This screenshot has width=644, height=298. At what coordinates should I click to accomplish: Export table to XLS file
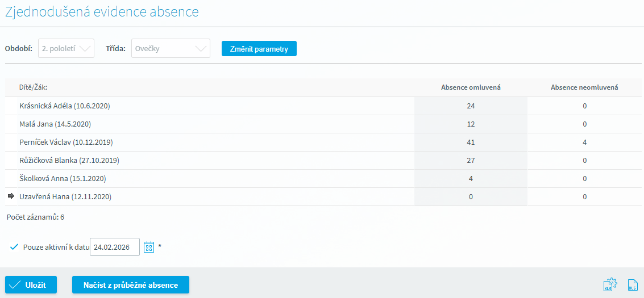tap(632, 285)
